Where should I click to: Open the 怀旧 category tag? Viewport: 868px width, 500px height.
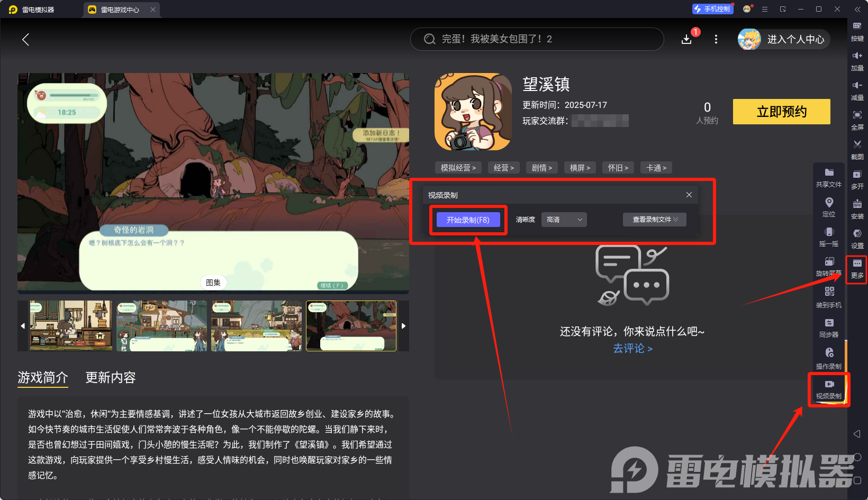coord(618,168)
